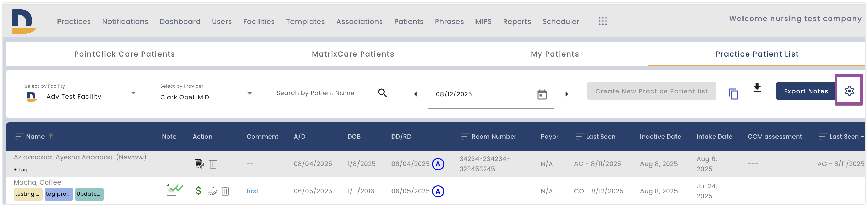The image size is (868, 207).
Task: Open signed note icon for Macha, Coffee
Action: click(174, 190)
